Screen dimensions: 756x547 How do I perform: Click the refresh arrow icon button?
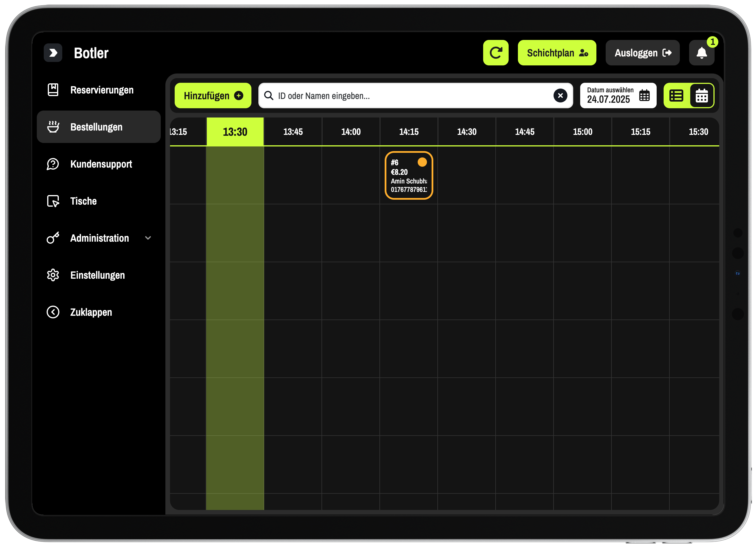point(495,53)
